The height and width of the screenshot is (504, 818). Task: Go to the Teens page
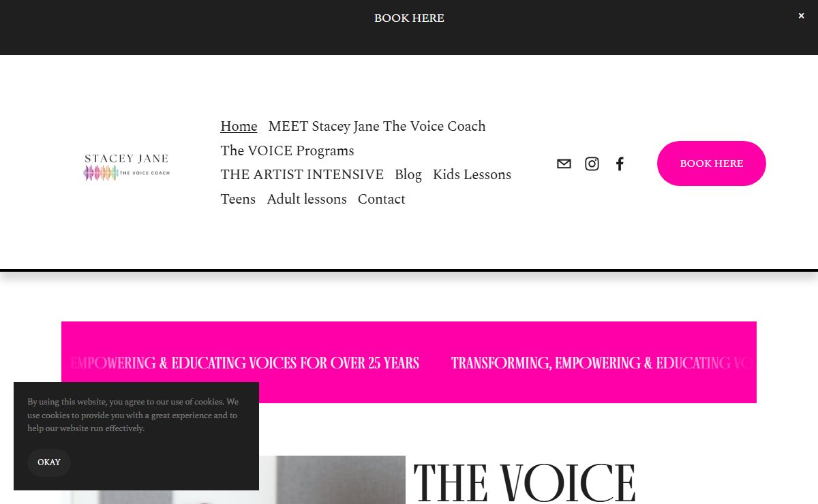click(238, 199)
